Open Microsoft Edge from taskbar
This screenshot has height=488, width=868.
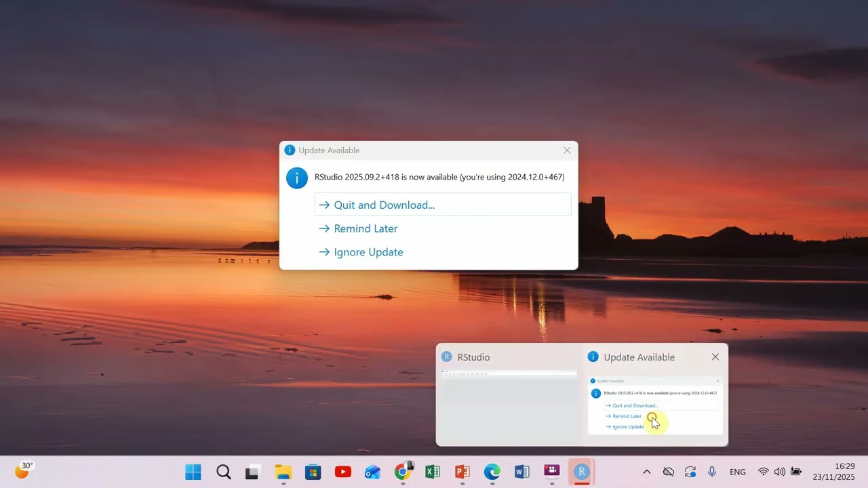(492, 472)
